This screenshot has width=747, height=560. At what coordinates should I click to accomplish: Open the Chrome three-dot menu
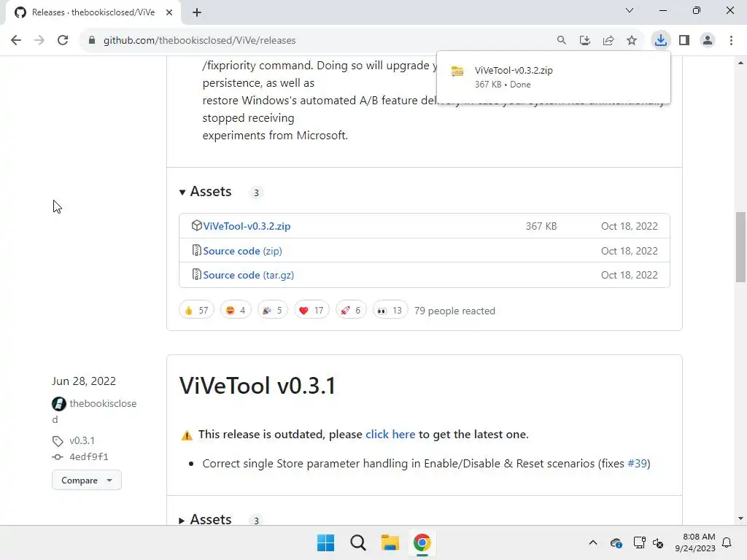731,41
